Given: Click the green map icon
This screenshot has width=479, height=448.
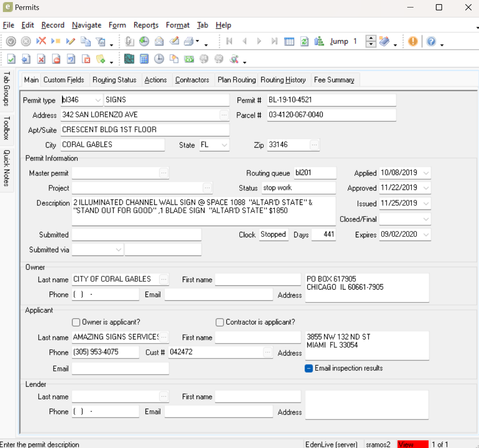Looking at the screenshot, I should (x=129, y=59).
